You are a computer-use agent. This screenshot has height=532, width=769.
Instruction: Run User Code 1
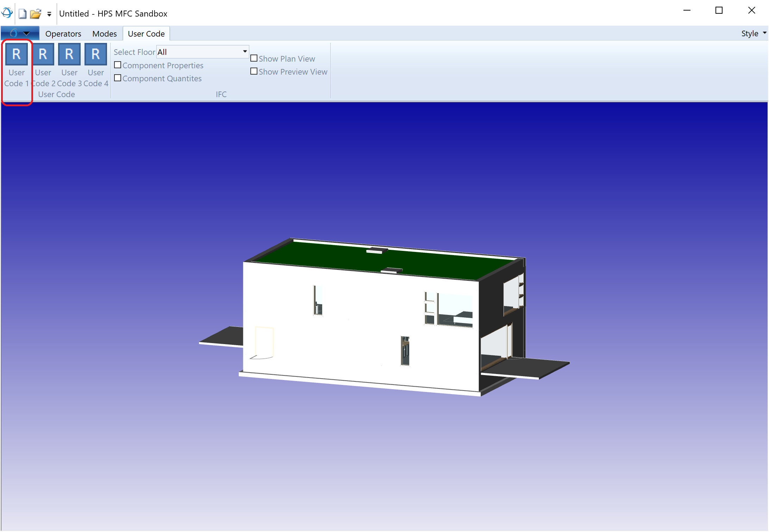(17, 65)
